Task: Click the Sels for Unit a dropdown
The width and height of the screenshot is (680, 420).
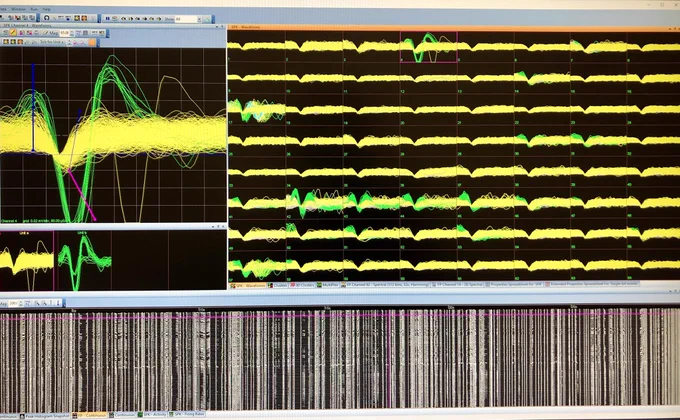Action: pyautogui.click(x=52, y=42)
